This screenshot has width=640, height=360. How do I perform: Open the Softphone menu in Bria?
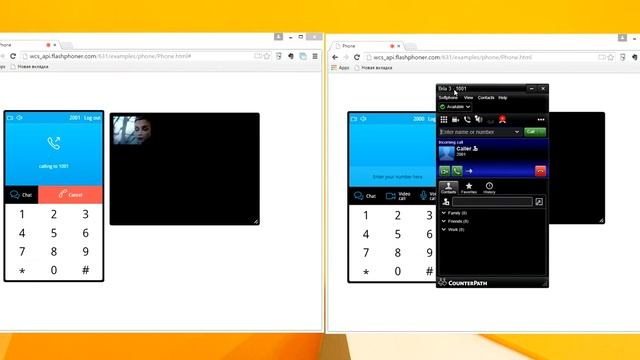[448, 98]
